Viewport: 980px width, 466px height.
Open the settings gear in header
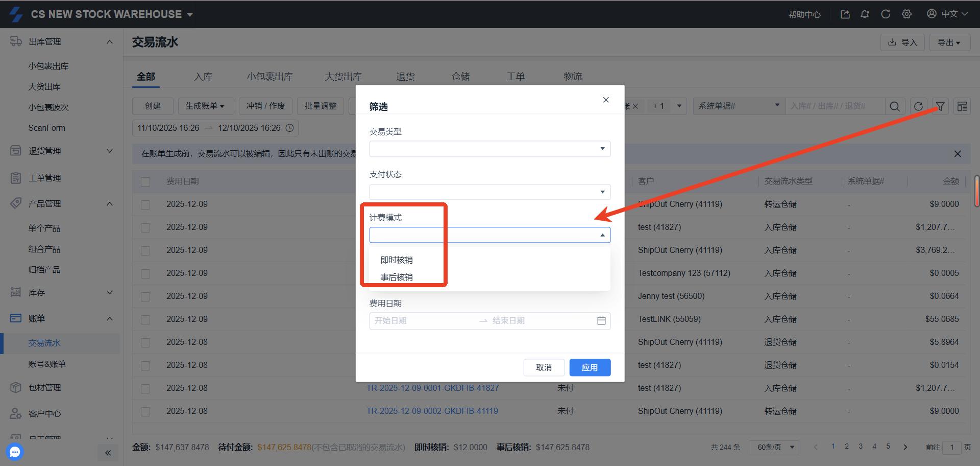906,14
